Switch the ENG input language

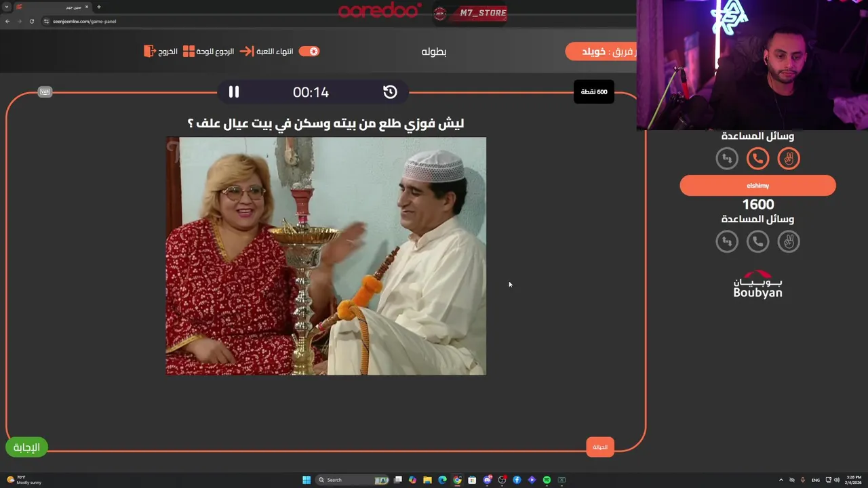pos(816,480)
